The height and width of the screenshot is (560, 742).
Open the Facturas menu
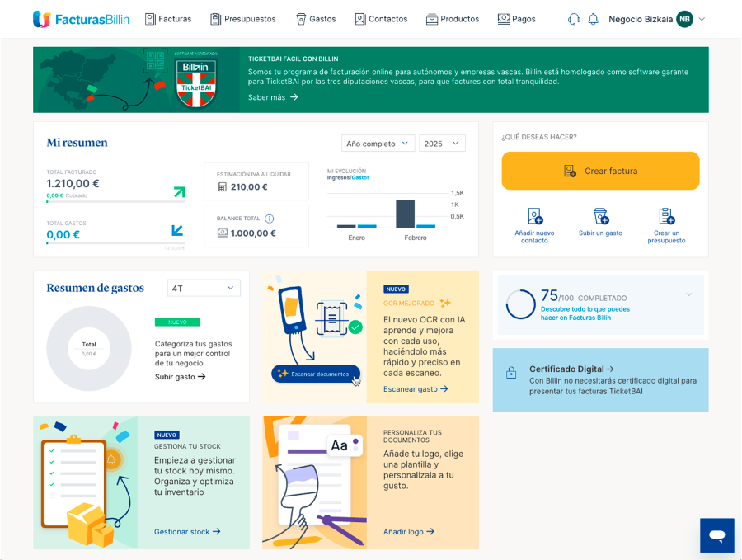pyautogui.click(x=168, y=19)
